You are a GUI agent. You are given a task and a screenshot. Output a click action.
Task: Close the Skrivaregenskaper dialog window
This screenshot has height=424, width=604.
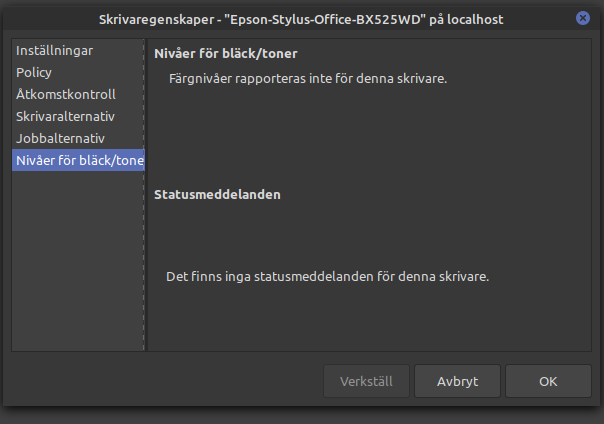pyautogui.click(x=583, y=18)
